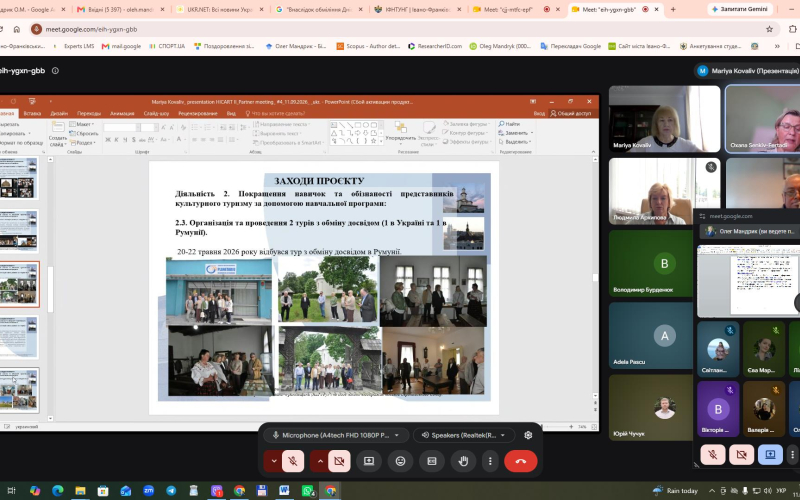800x500 pixels.
Task: Open the Макет layout dropdown
Action: point(82,124)
